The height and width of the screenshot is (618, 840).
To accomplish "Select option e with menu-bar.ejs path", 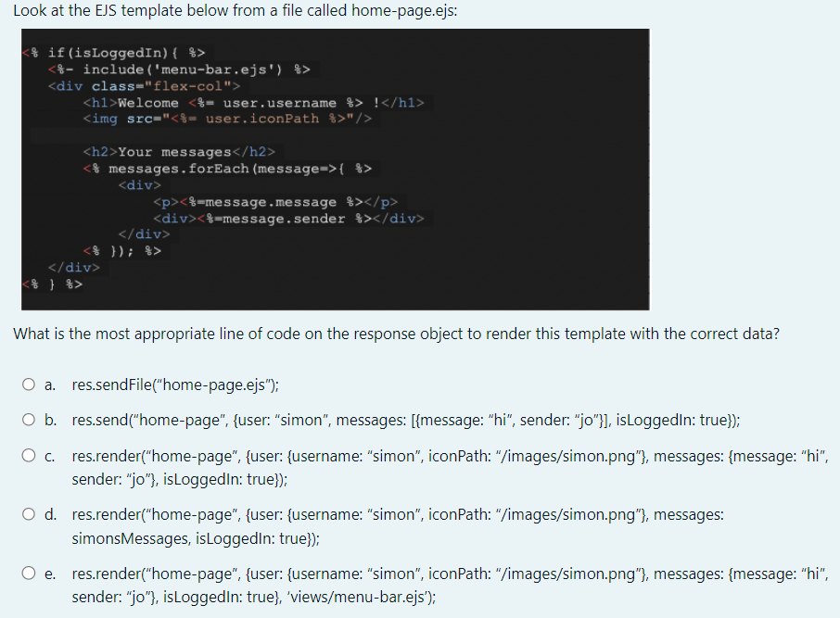I will pos(29,574).
